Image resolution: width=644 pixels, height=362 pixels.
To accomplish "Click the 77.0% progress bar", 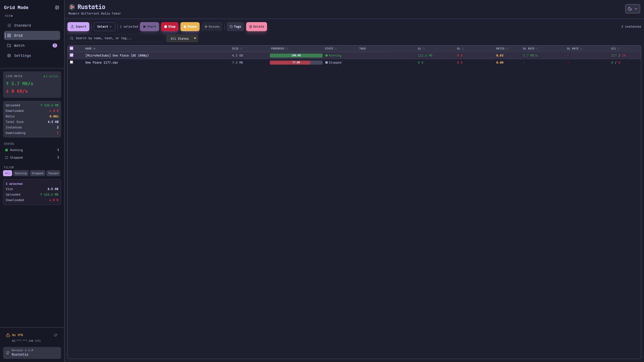I will tap(296, 62).
